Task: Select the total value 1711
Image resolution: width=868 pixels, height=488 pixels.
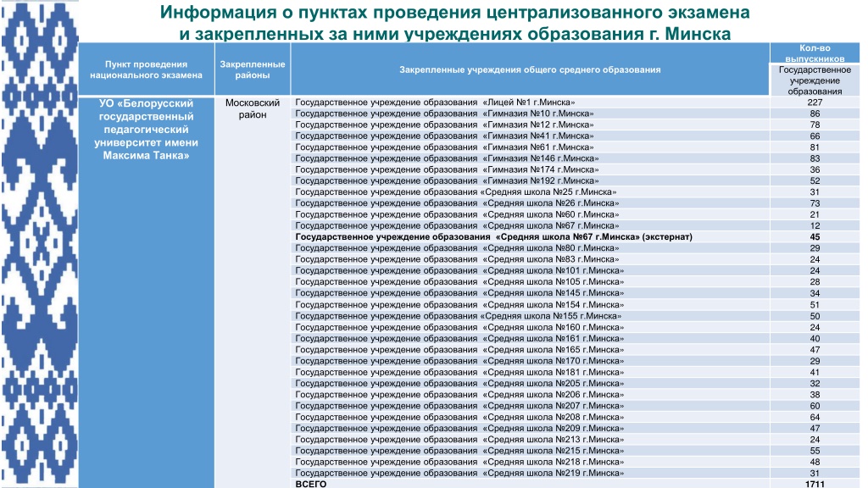Action: pos(815,484)
